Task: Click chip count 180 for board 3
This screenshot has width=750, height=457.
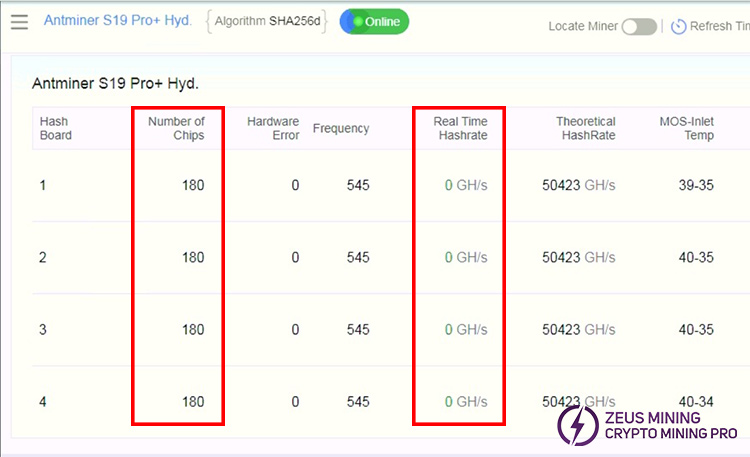Action: 193,330
